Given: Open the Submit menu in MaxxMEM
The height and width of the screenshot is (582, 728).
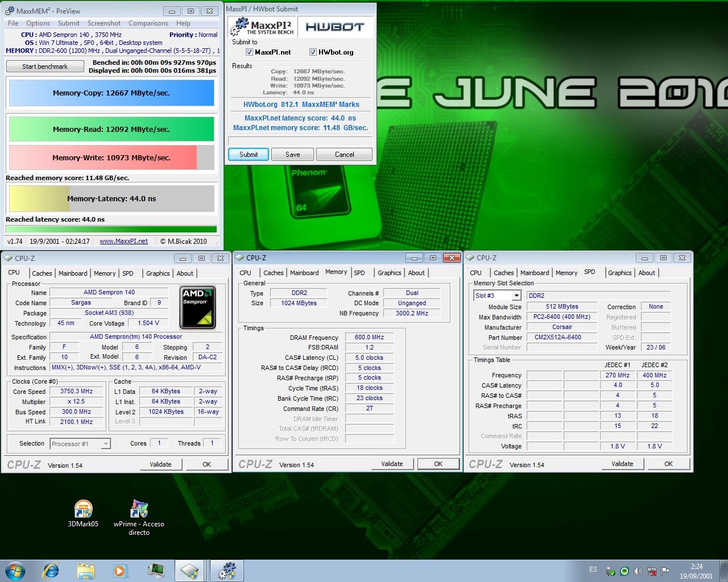Looking at the screenshot, I should pos(69,23).
